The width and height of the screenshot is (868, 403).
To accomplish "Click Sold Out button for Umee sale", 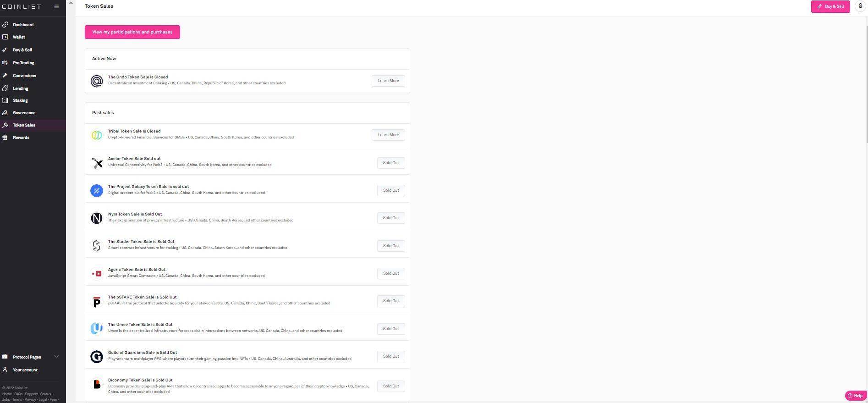I will tap(391, 329).
